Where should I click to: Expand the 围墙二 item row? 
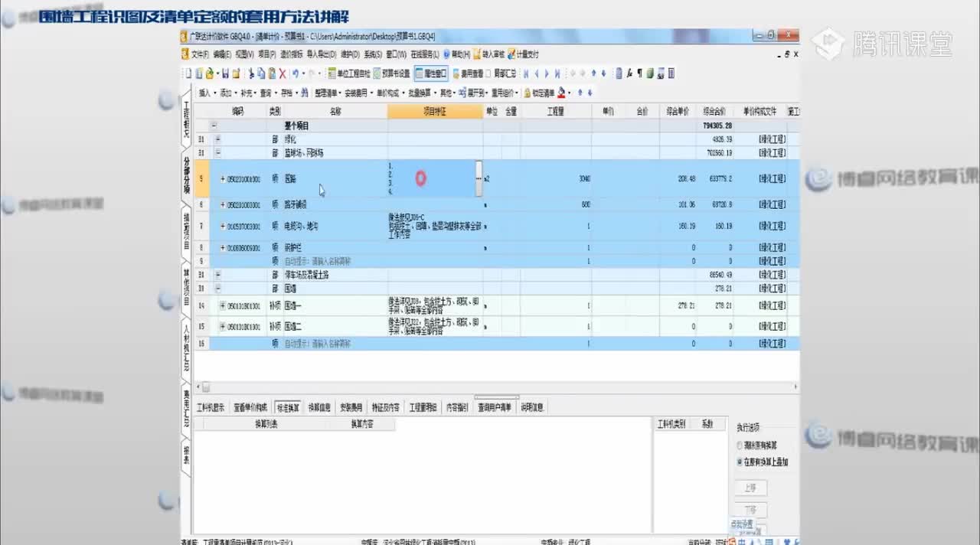coord(223,326)
